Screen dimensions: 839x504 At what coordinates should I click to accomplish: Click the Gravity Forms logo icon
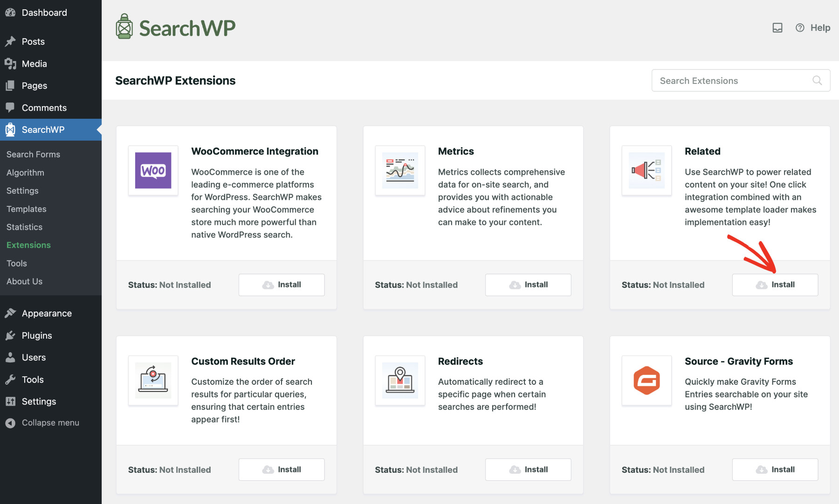click(x=646, y=381)
